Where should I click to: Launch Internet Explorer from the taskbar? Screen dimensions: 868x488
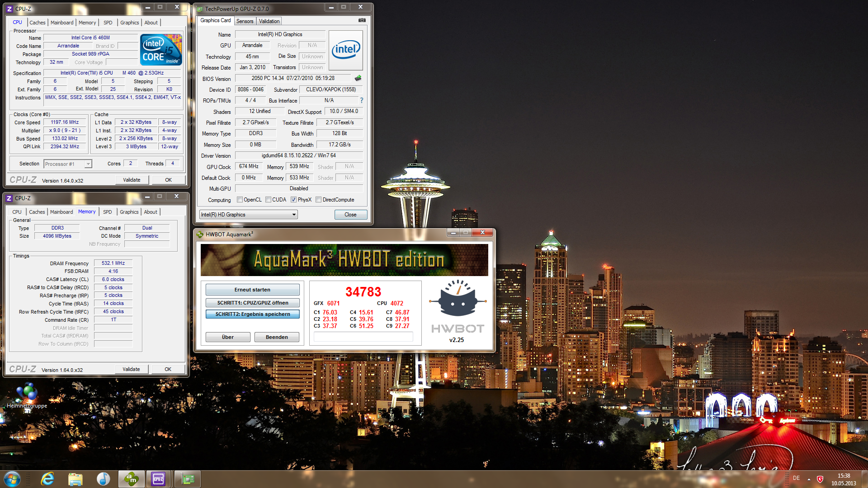pos(47,479)
